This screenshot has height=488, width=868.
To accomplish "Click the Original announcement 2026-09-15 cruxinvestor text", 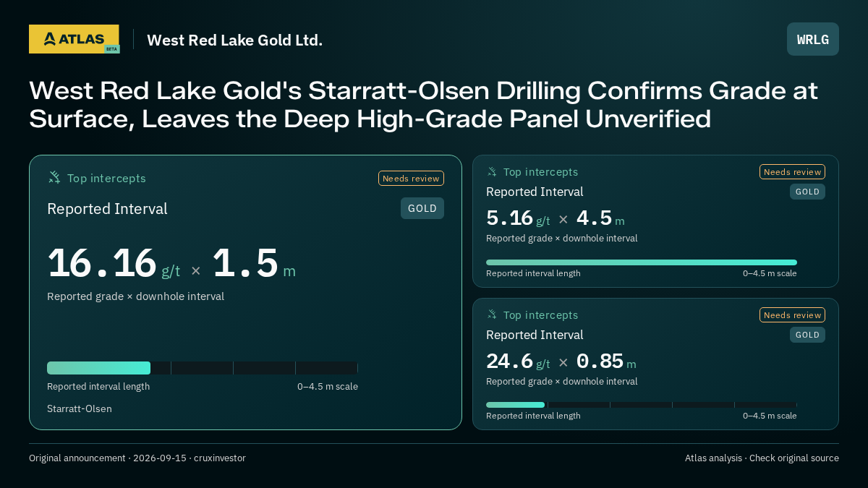I will (x=137, y=458).
